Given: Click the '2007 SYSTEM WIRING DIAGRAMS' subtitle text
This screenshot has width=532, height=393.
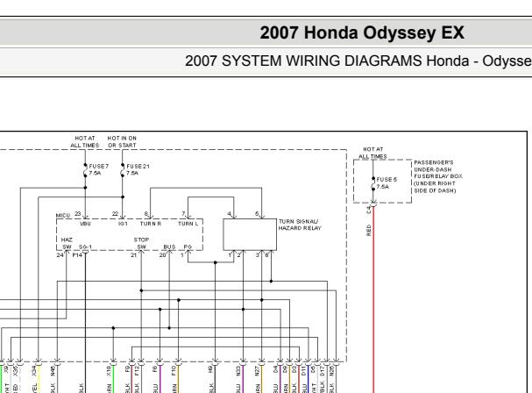Looking at the screenshot, I should [x=303, y=61].
